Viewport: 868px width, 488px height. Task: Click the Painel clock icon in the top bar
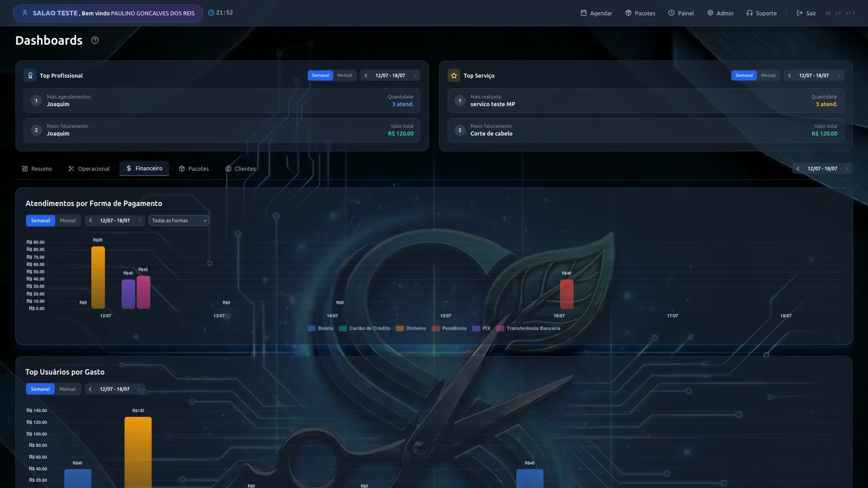click(671, 13)
